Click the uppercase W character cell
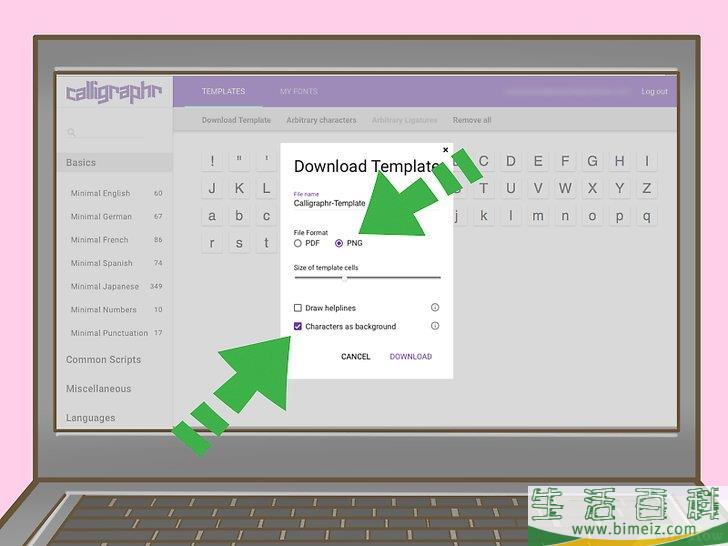728x546 pixels. click(x=565, y=188)
